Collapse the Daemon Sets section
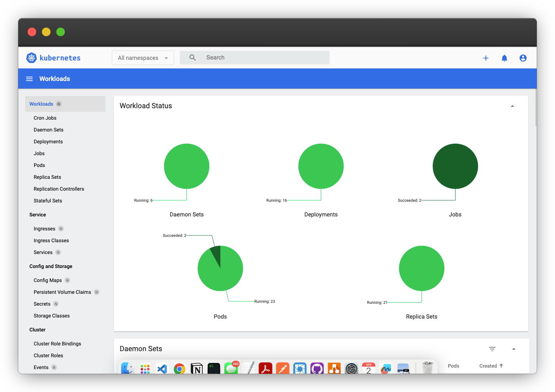This screenshot has height=392, width=555. [514, 349]
